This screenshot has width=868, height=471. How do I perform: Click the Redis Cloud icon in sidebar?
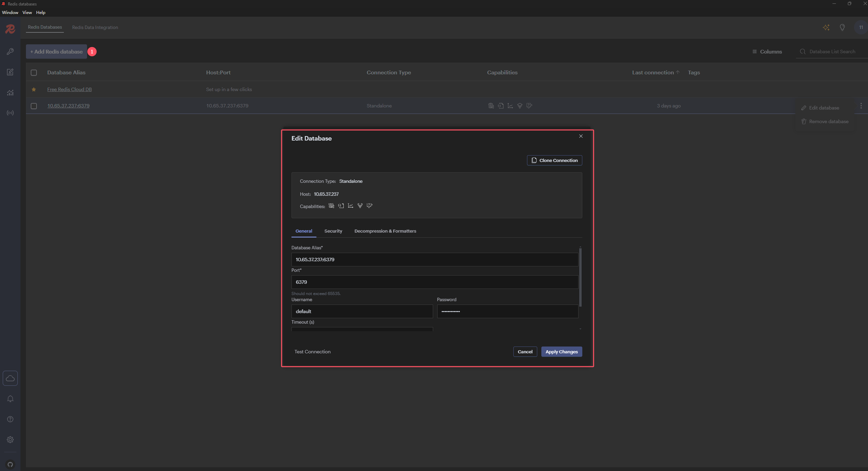pyautogui.click(x=10, y=378)
